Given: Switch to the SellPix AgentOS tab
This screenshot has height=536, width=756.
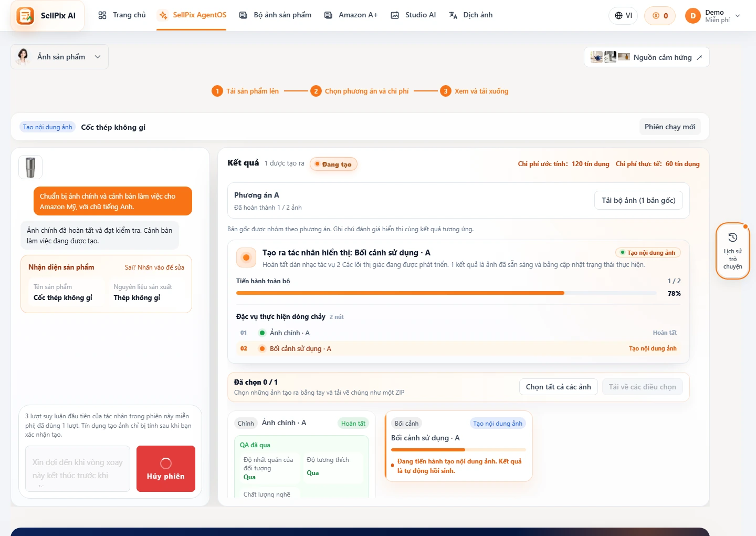Looking at the screenshot, I should coord(193,15).
